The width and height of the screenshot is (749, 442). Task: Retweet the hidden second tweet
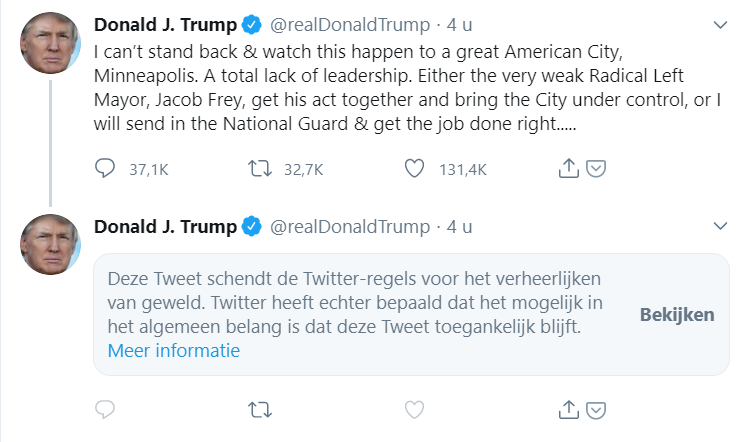(260, 409)
